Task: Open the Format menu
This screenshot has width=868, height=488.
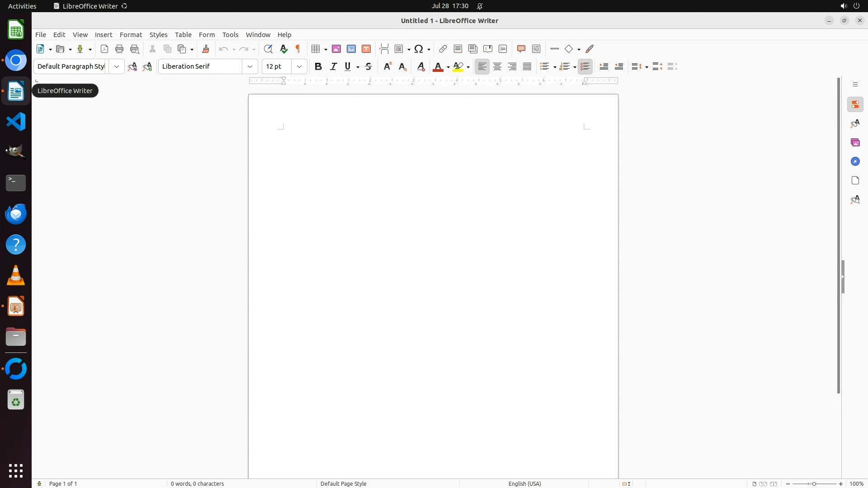Action: point(131,35)
